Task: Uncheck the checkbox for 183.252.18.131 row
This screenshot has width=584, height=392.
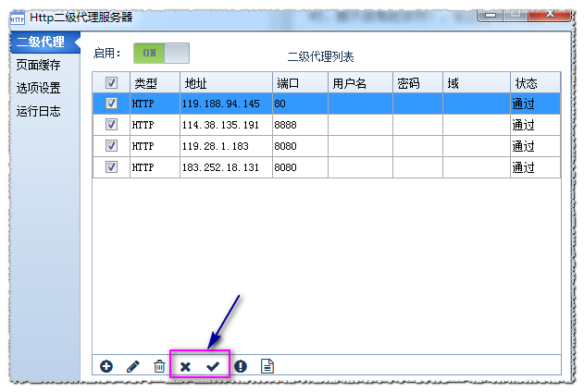Action: click(111, 167)
